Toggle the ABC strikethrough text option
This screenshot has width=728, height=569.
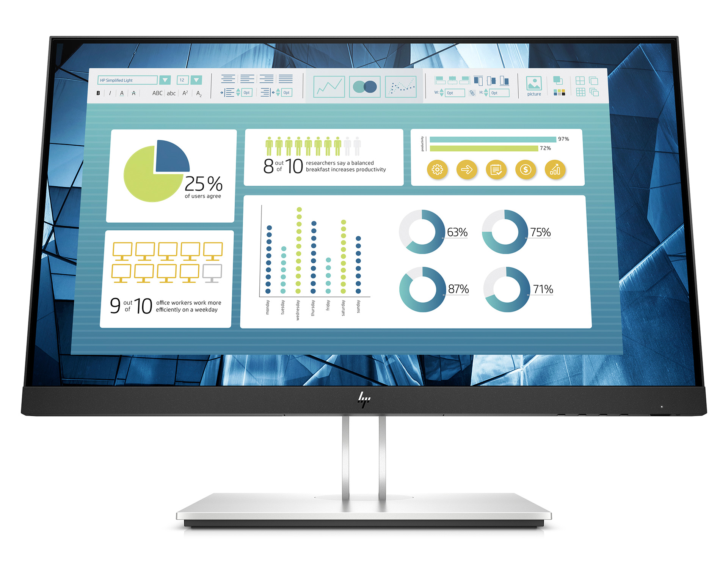click(134, 94)
